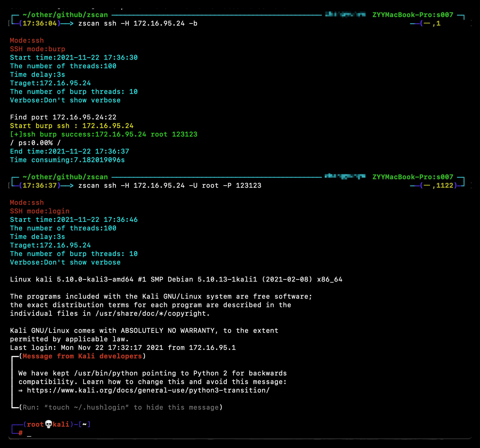This screenshot has width=480, height=448.
Task: Click the second ~/other/github/zscan path
Action: [65, 177]
